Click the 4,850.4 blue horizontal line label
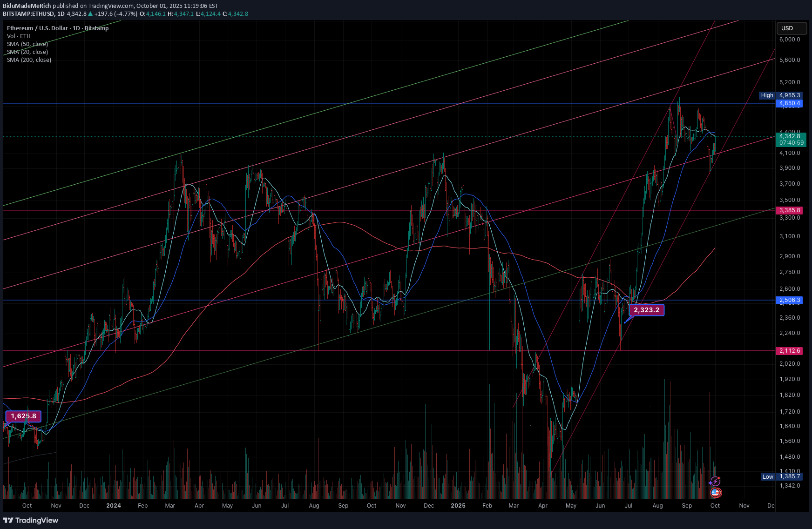 [x=790, y=103]
